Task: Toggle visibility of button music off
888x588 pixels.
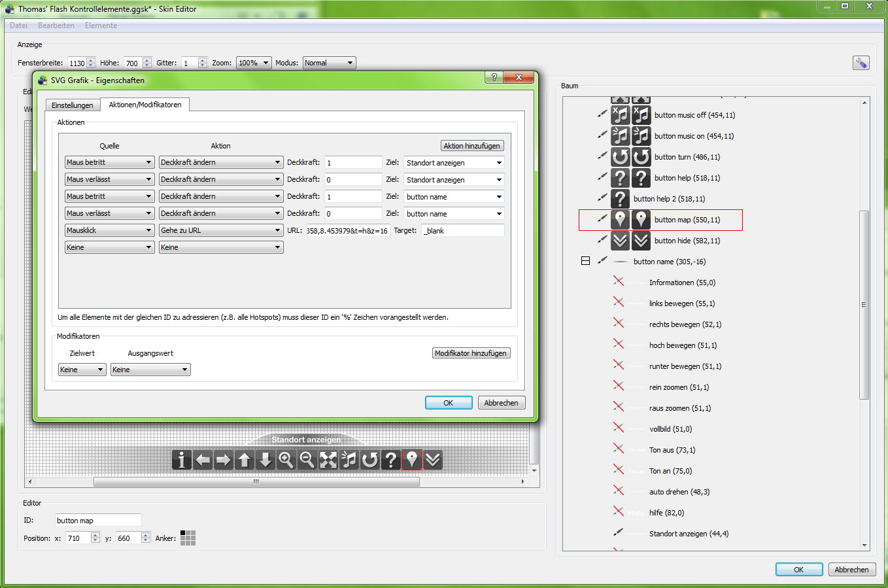Action: tap(602, 114)
